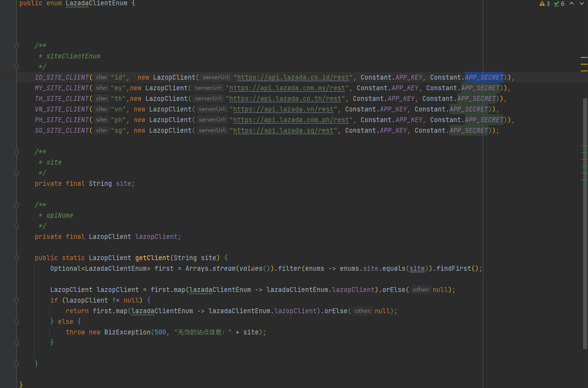Fold the getClient method body

click(17, 258)
